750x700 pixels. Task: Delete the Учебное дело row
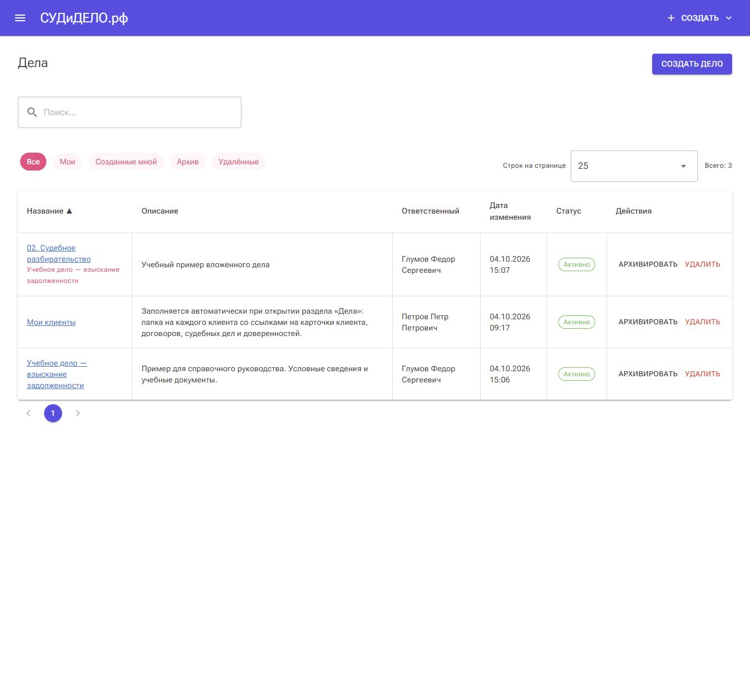pos(702,374)
